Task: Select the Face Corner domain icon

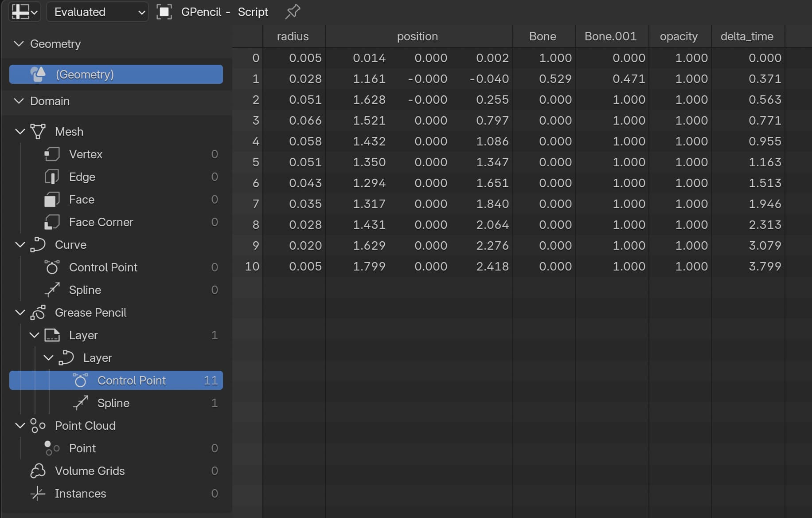Action: (x=52, y=222)
